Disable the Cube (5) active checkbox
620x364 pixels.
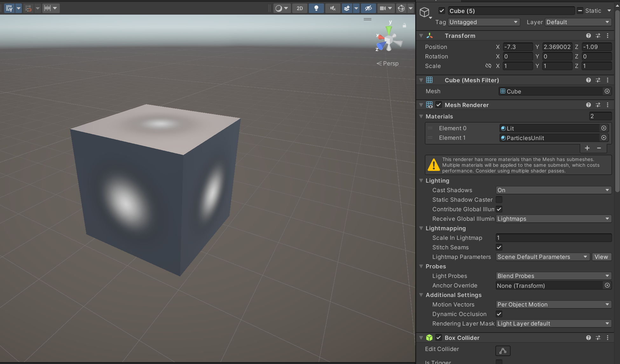point(442,11)
